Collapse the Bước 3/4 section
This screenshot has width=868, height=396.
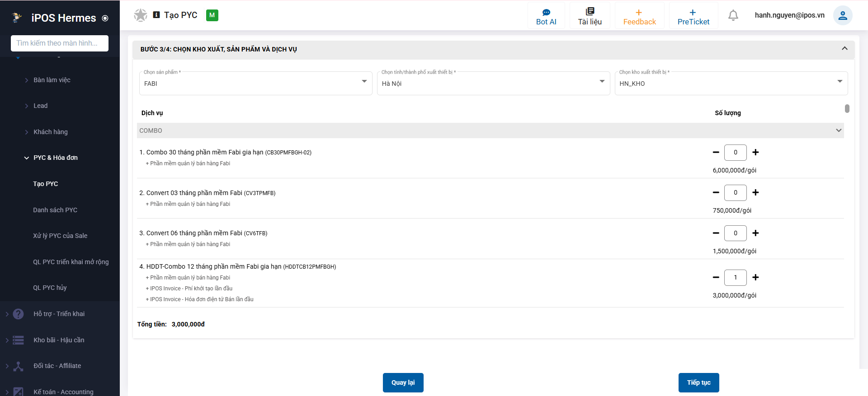[x=844, y=48]
